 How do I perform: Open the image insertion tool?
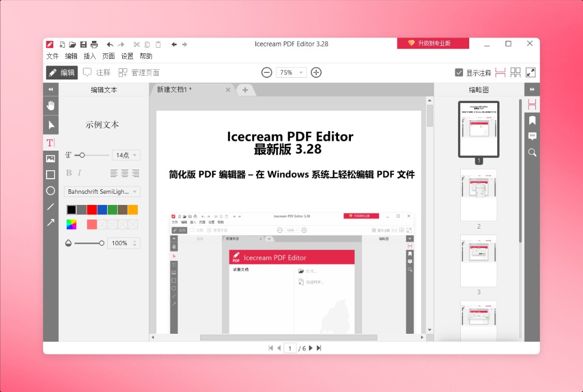pyautogui.click(x=50, y=158)
